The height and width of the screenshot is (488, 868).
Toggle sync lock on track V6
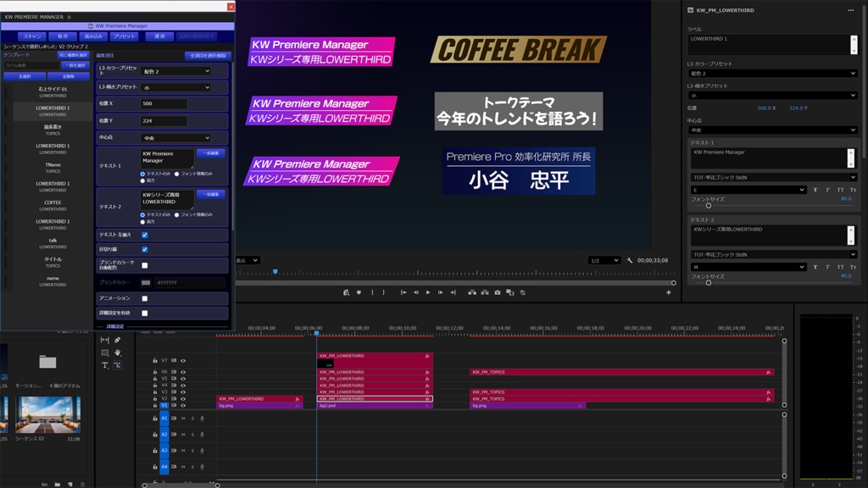tap(174, 372)
